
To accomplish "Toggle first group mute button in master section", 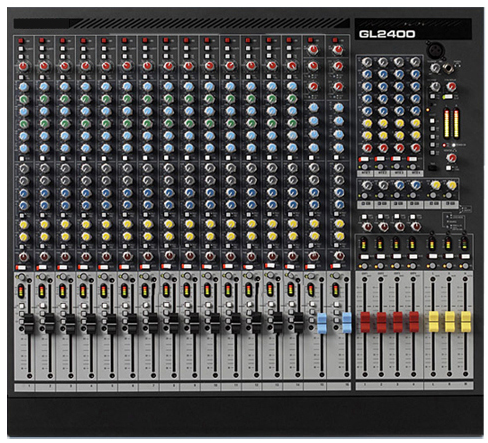I will (x=364, y=257).
